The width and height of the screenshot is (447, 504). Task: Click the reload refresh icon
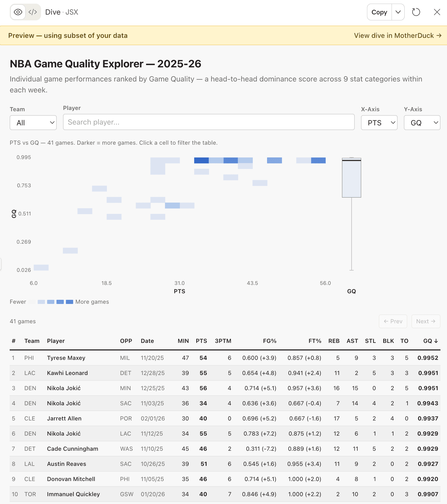416,12
